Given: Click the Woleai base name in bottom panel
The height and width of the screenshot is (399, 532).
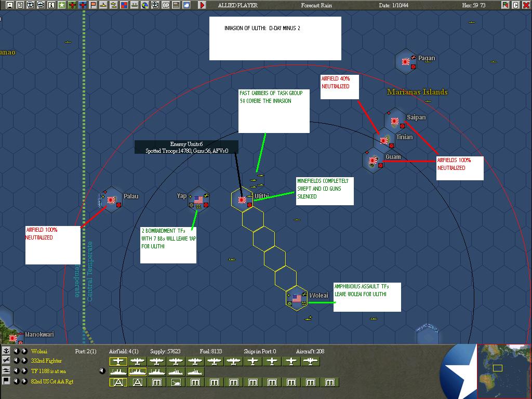Looking at the screenshot, I should [x=39, y=351].
